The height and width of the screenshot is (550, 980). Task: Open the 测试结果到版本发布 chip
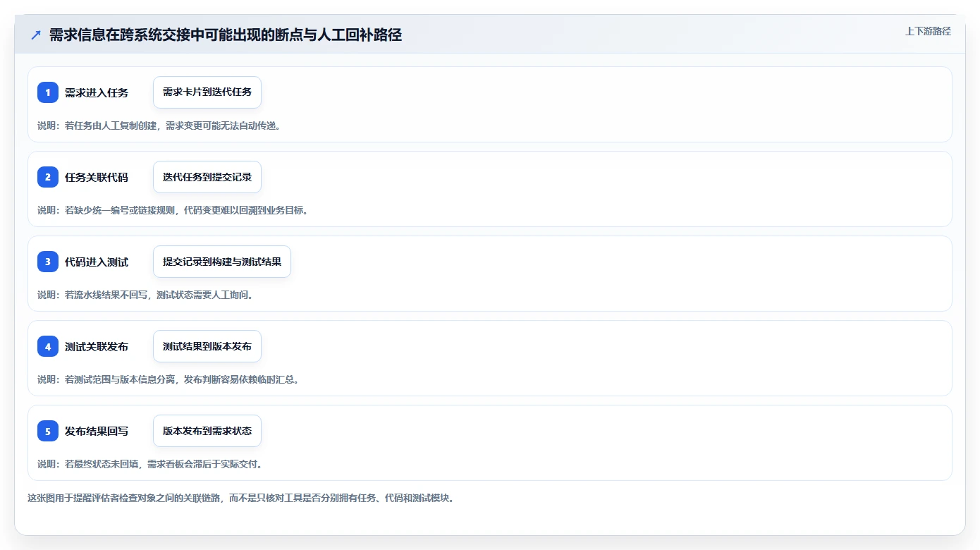[207, 346]
